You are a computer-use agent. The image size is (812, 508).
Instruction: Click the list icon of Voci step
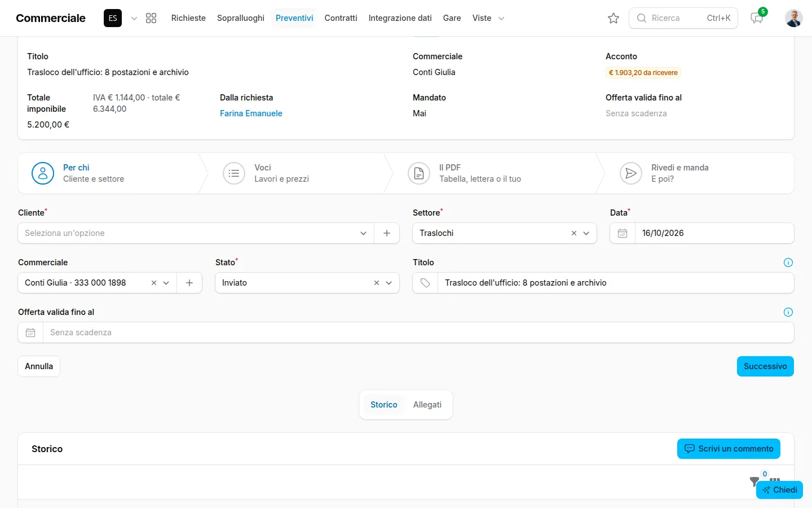[x=234, y=173]
